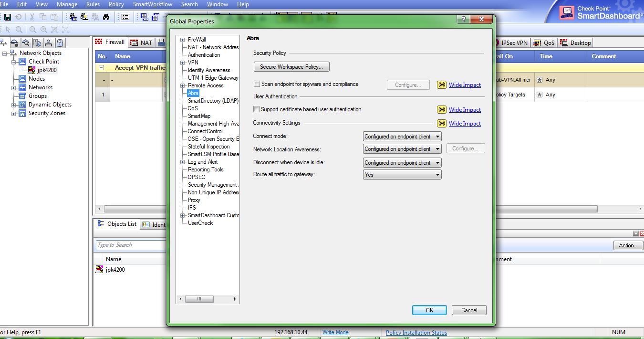
Task: Click the Any icon in the VPN row Time cell
Action: pyautogui.click(x=540, y=80)
